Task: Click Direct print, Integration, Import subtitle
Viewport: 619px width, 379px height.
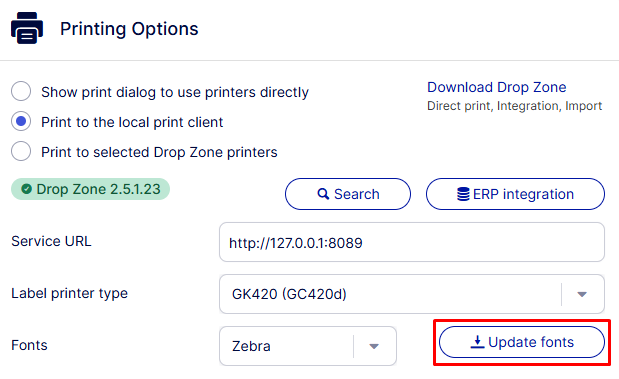Action: [x=514, y=106]
